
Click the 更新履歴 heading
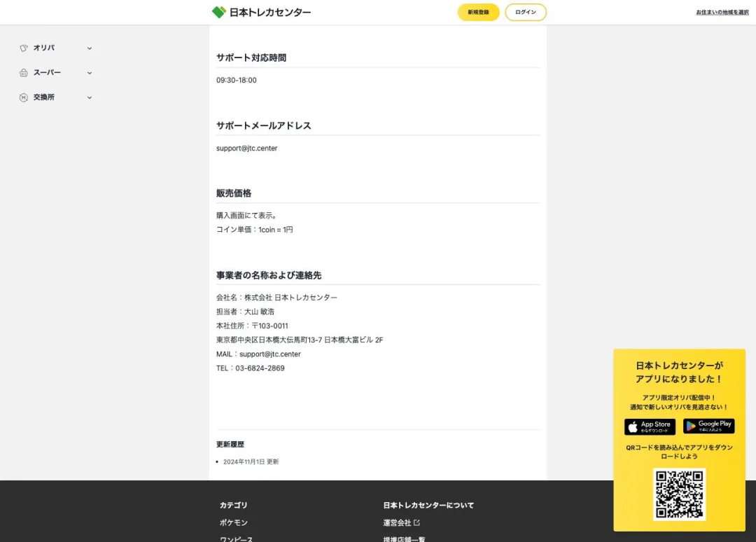point(230,445)
